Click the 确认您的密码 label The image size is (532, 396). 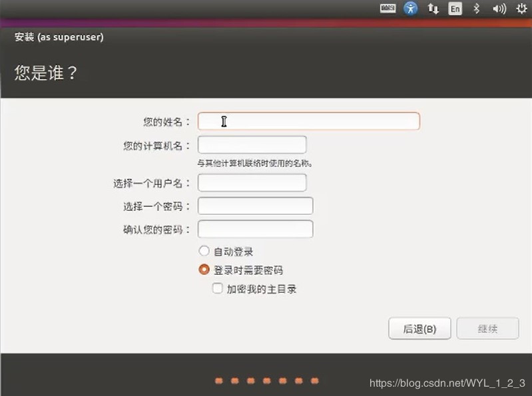pyautogui.click(x=156, y=230)
